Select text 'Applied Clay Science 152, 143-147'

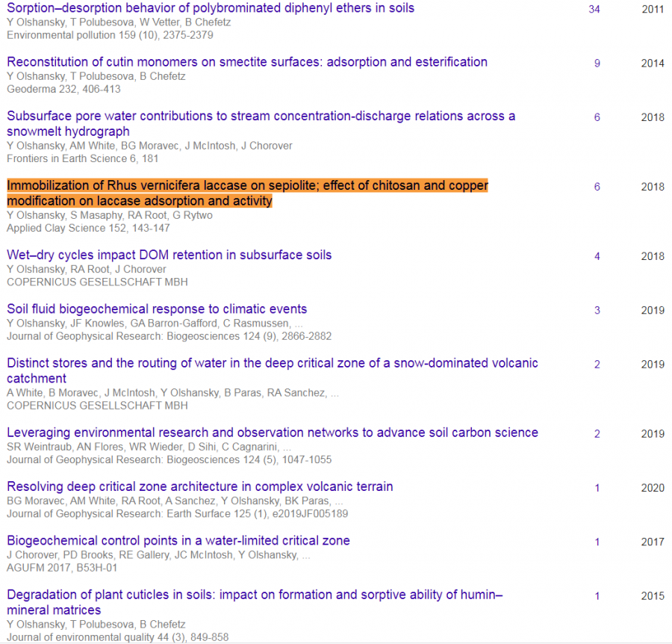point(88,228)
